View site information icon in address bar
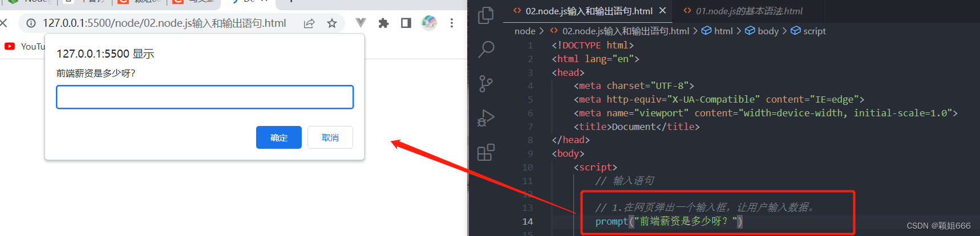 tap(31, 23)
